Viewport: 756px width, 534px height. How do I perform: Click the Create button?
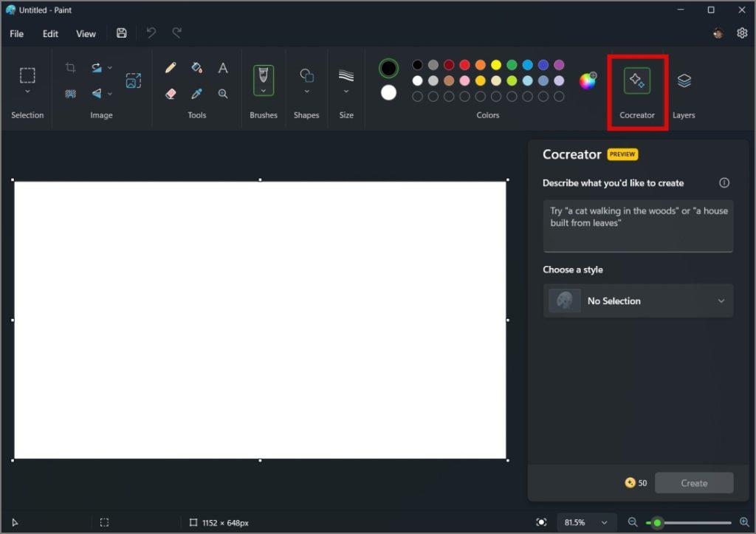tap(694, 483)
